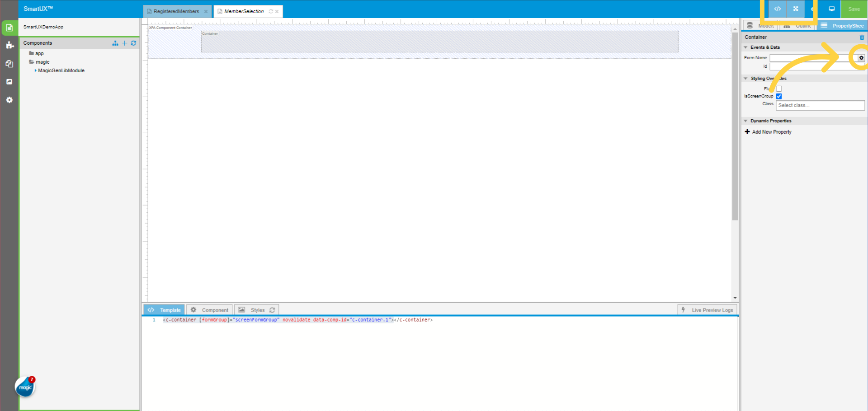Uncheck the IsScreenGroup checkbox
Image resolution: width=868 pixels, height=411 pixels.
[x=778, y=96]
